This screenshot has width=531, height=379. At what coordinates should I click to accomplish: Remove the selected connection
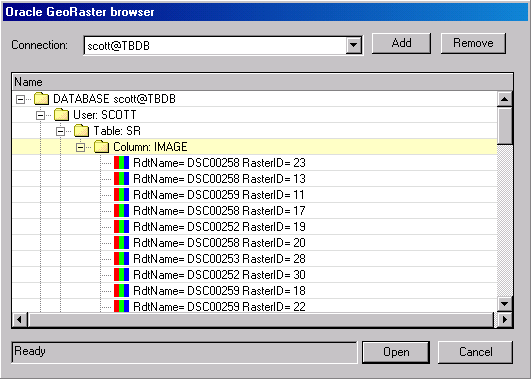click(473, 43)
